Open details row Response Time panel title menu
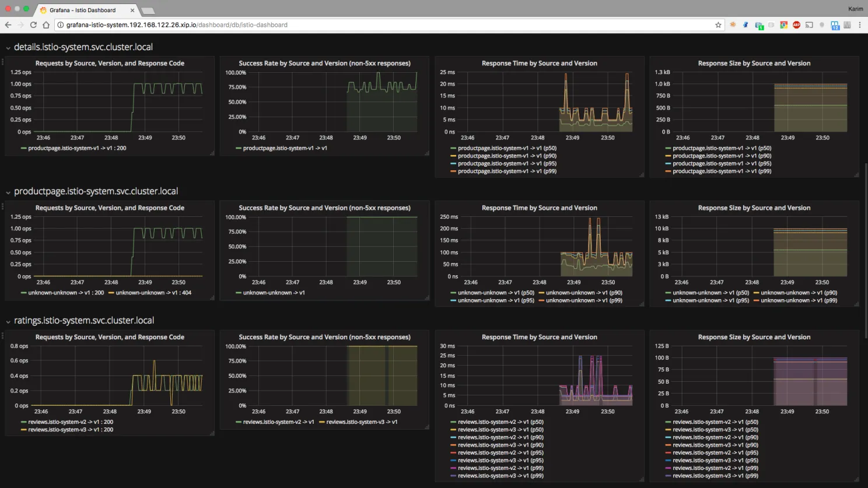 coord(540,63)
